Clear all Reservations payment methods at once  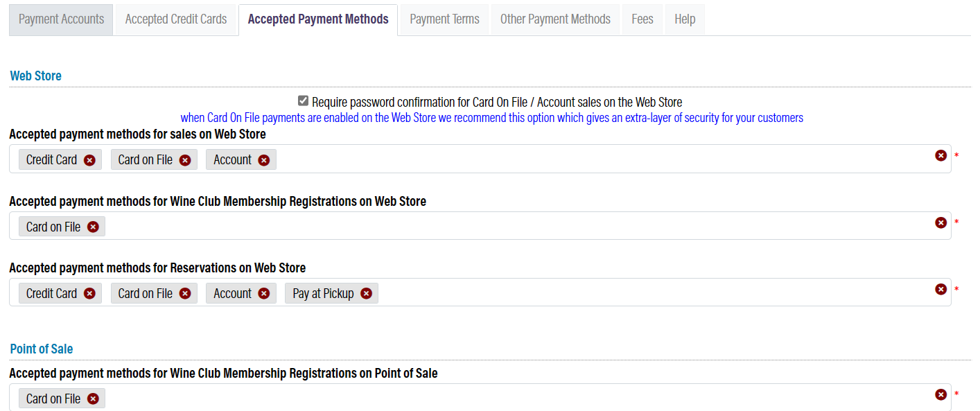pos(940,289)
